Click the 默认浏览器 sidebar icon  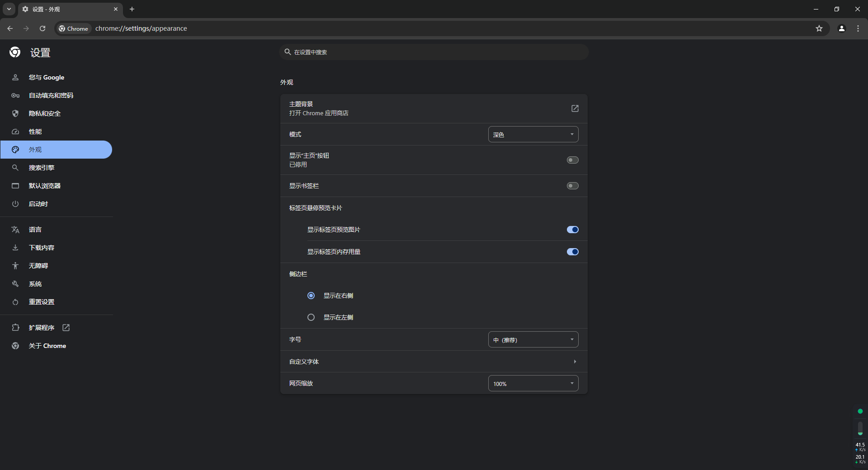click(x=15, y=186)
